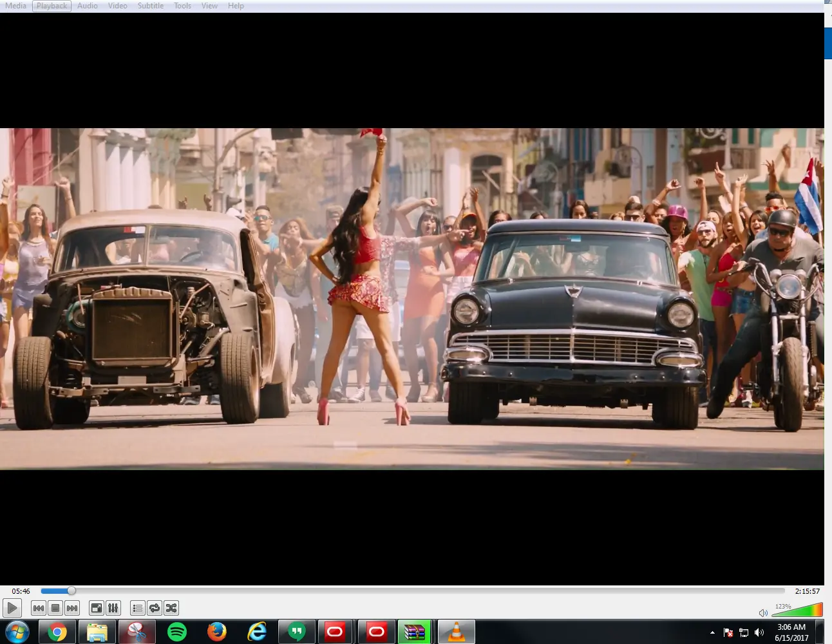Stop video playback
The image size is (832, 644).
click(55, 608)
